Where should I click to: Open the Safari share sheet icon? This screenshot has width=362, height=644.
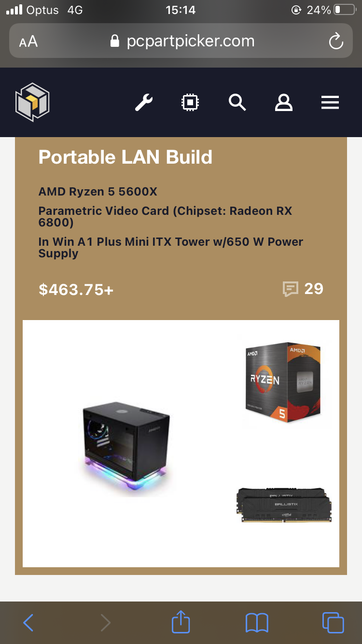pyautogui.click(x=181, y=621)
